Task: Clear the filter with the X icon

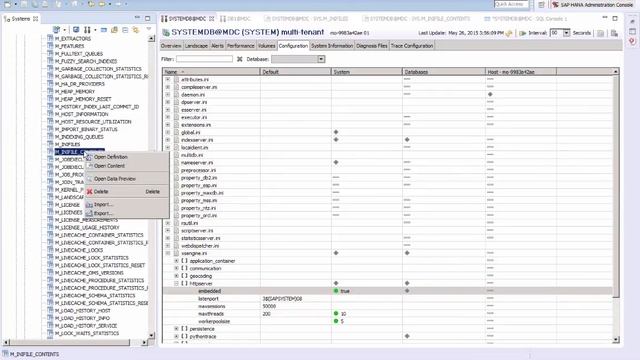Action: click(x=240, y=59)
